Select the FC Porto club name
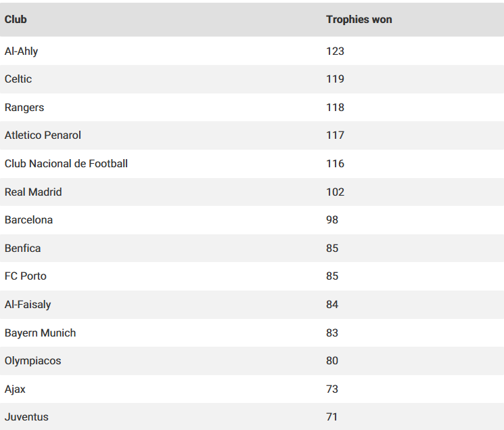Image resolution: width=504 pixels, height=430 pixels. pos(26,276)
